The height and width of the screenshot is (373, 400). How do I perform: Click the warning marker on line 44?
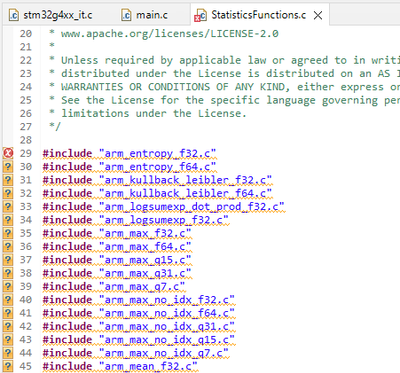pos(8,353)
